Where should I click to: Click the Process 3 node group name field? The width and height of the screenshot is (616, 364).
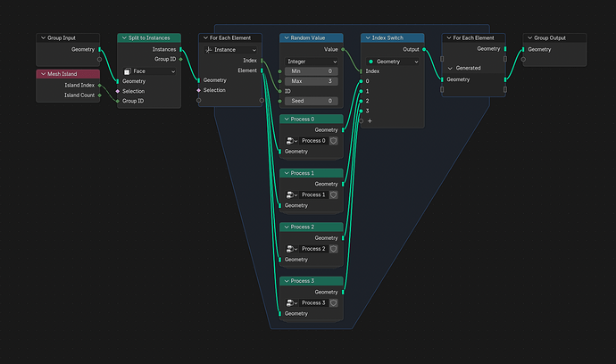click(313, 302)
